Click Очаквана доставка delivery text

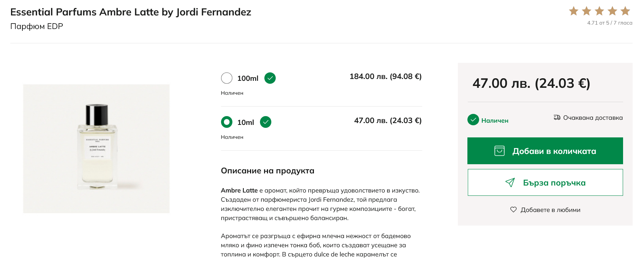point(593,118)
